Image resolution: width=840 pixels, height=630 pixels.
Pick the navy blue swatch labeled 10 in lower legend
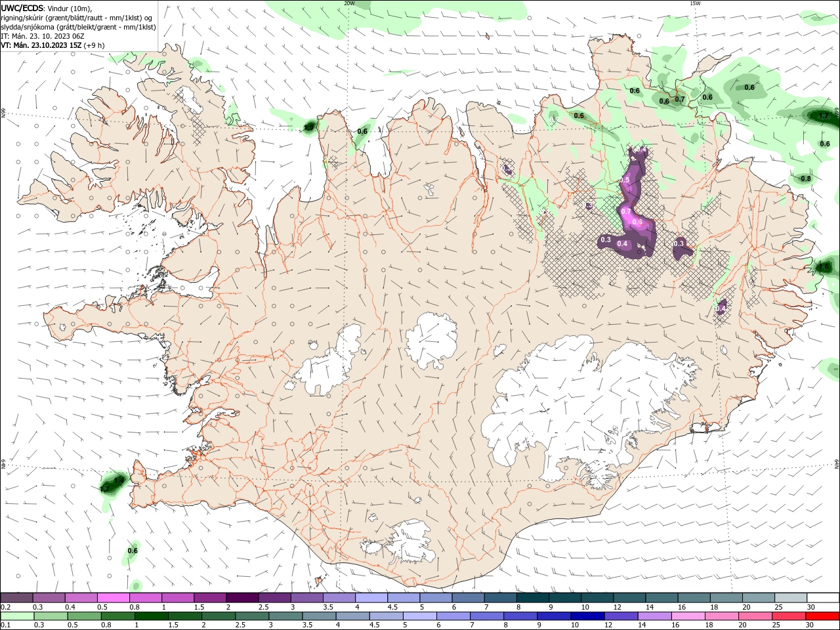point(587,616)
